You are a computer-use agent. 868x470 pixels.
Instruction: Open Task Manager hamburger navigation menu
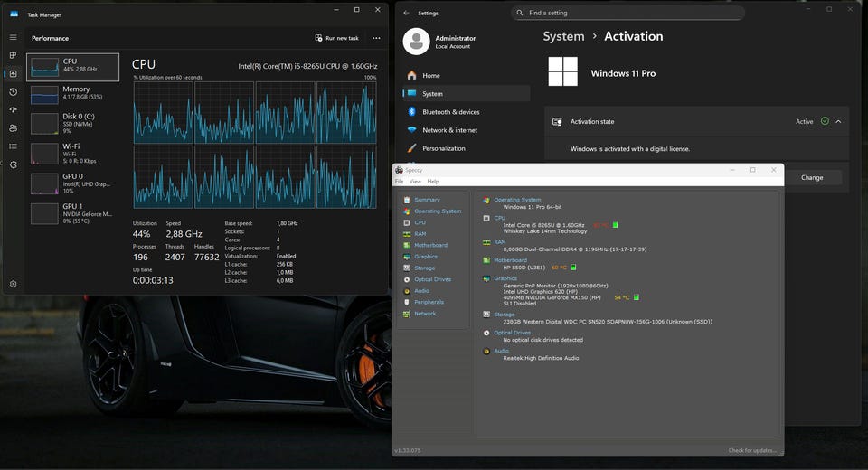14,38
